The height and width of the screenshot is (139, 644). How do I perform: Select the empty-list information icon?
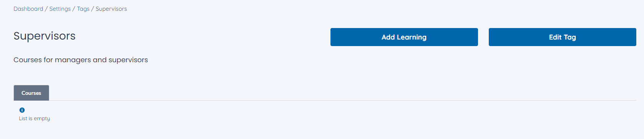[x=22, y=110]
